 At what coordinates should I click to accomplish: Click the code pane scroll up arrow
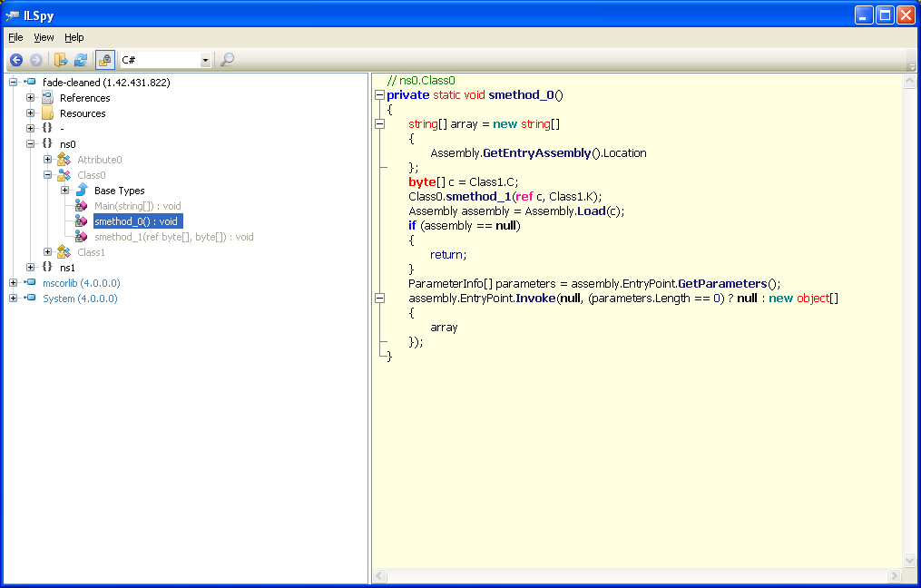click(x=909, y=81)
